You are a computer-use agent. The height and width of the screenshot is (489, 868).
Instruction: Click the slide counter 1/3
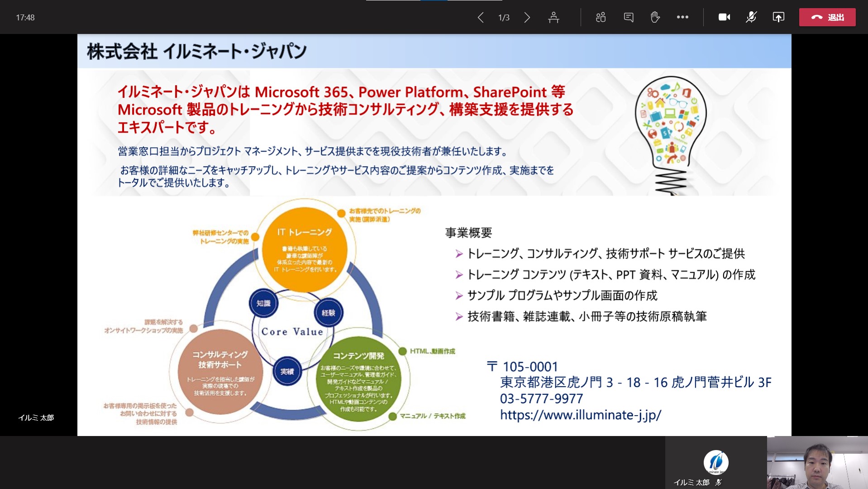[x=504, y=18]
